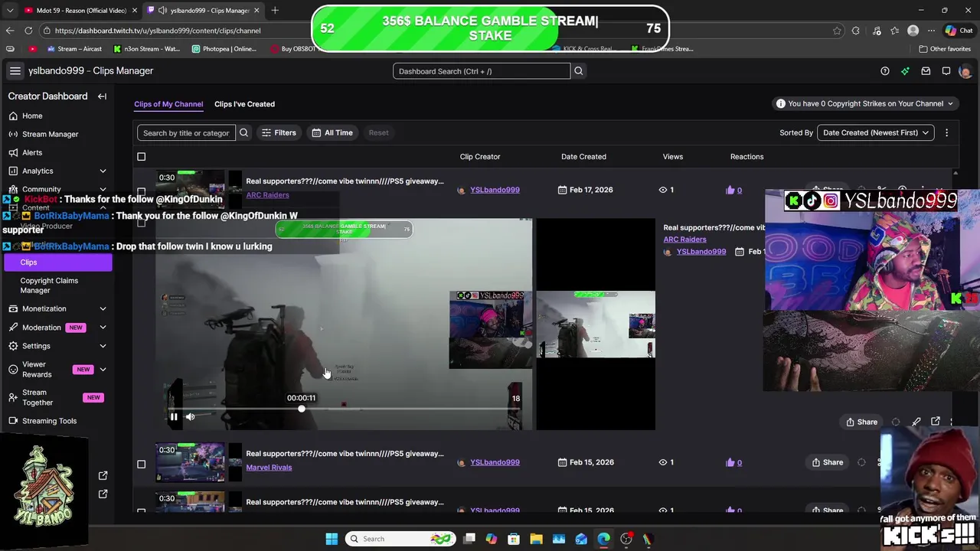Open the help question mark icon in top bar
The width and height of the screenshot is (980, 551).
tap(885, 71)
